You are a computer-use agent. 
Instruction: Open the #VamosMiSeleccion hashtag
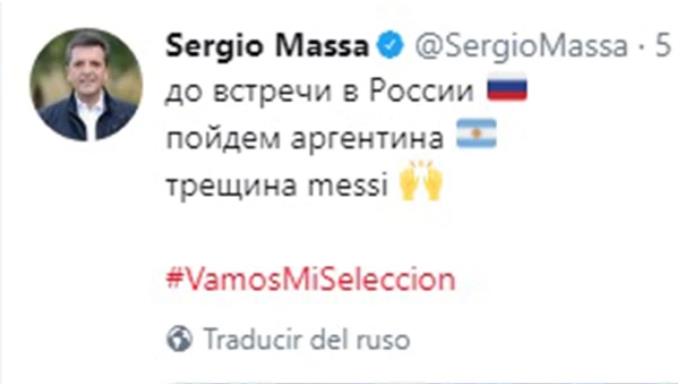click(x=311, y=279)
